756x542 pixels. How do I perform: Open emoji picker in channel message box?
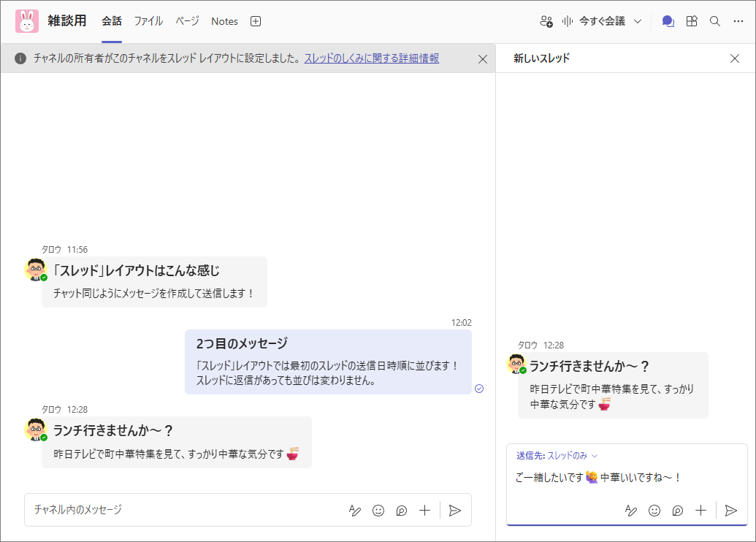[x=378, y=511]
